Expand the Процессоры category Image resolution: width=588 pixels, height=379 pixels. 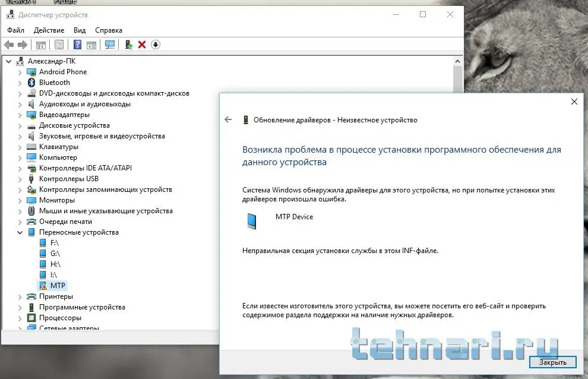click(20, 318)
